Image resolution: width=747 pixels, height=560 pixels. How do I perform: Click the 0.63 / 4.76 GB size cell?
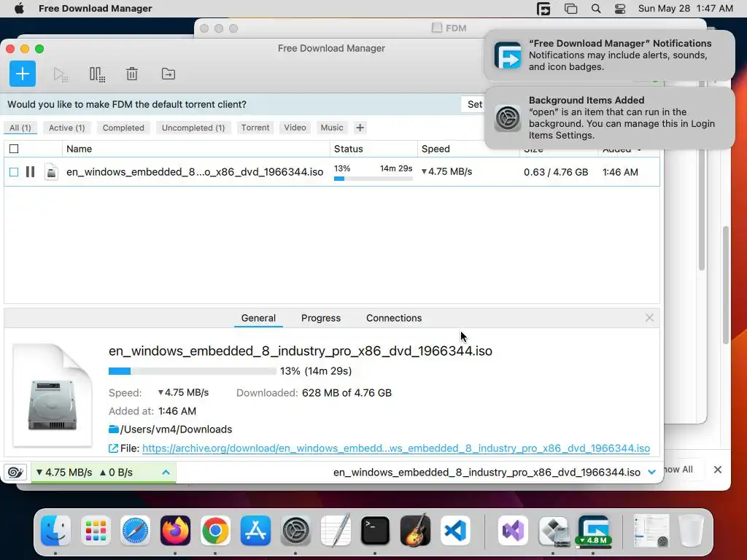[x=556, y=172]
